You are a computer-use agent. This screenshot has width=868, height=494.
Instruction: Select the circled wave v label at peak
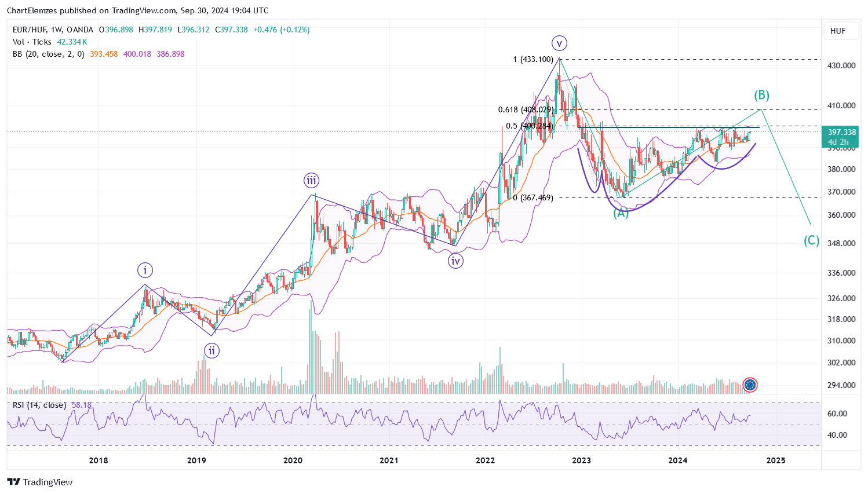tap(559, 43)
